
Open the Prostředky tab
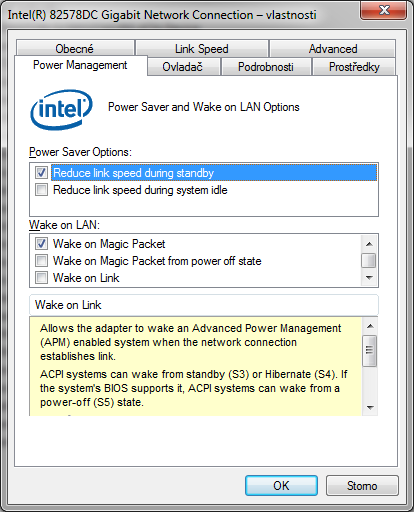(354, 67)
